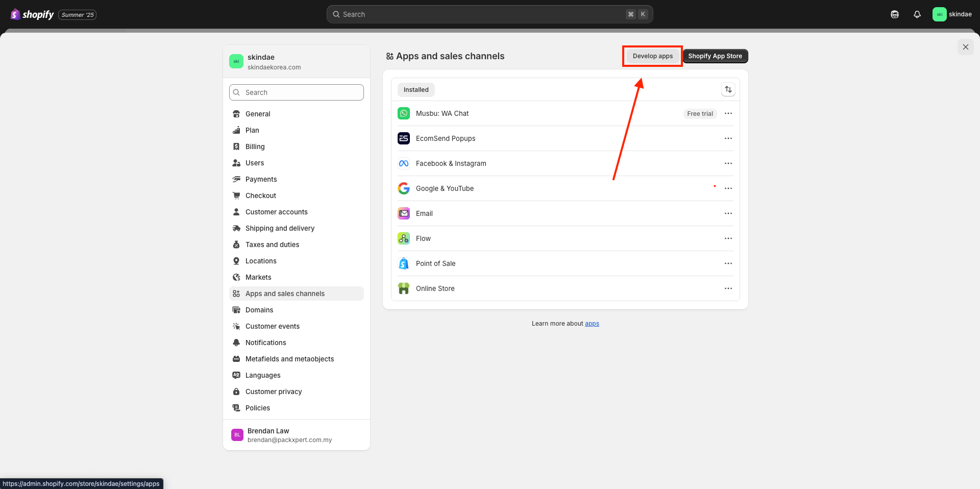Open Checkout settings
This screenshot has width=980, height=489.
pos(297,195)
